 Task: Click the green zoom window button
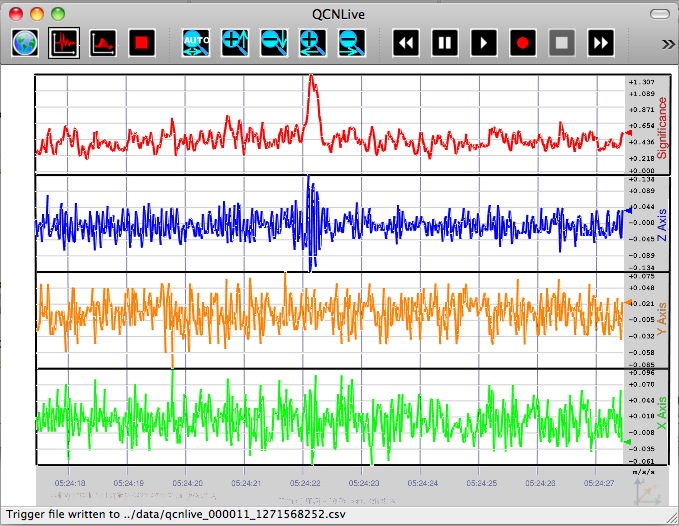(x=58, y=14)
